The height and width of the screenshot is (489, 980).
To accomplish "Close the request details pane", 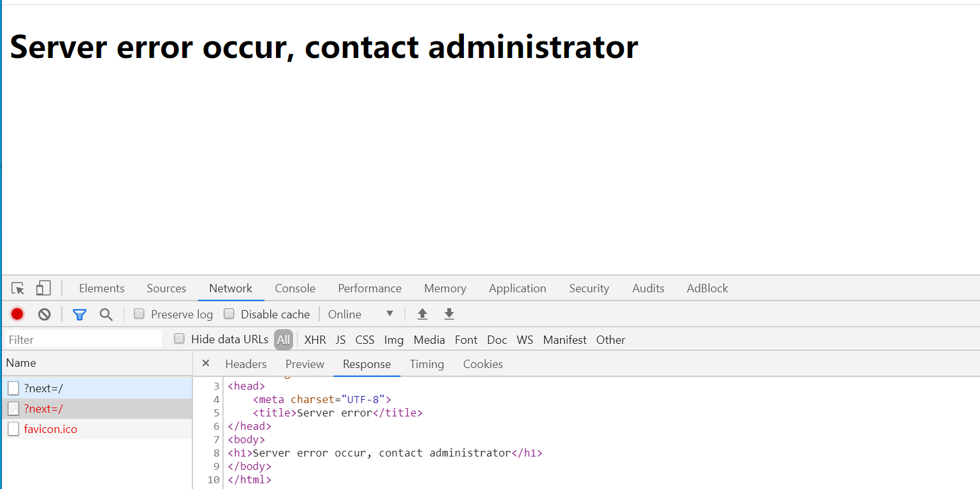I will pos(205,364).
